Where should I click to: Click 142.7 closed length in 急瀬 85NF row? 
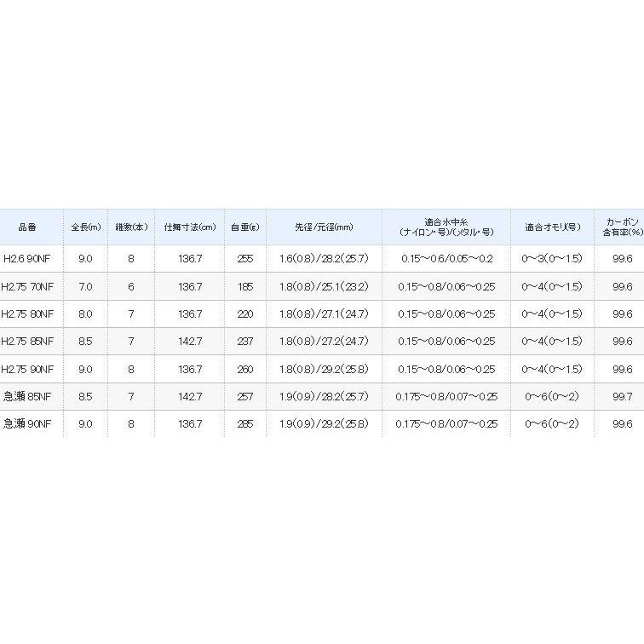[190, 396]
